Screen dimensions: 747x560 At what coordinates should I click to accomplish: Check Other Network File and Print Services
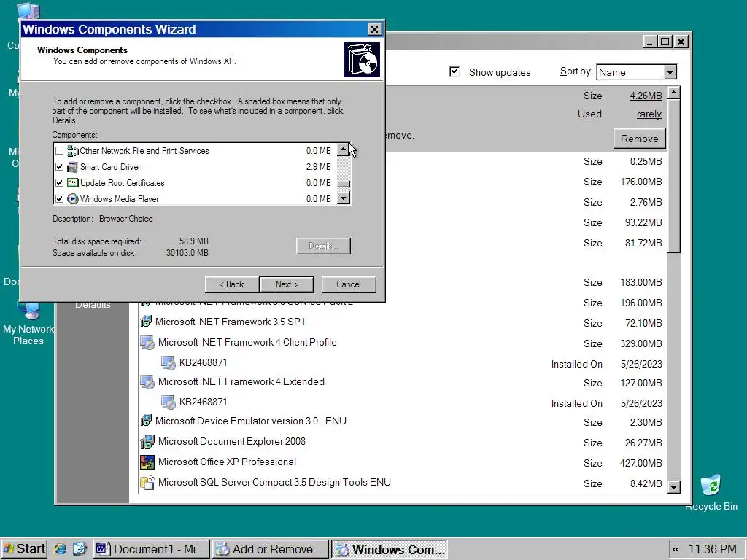(60, 151)
